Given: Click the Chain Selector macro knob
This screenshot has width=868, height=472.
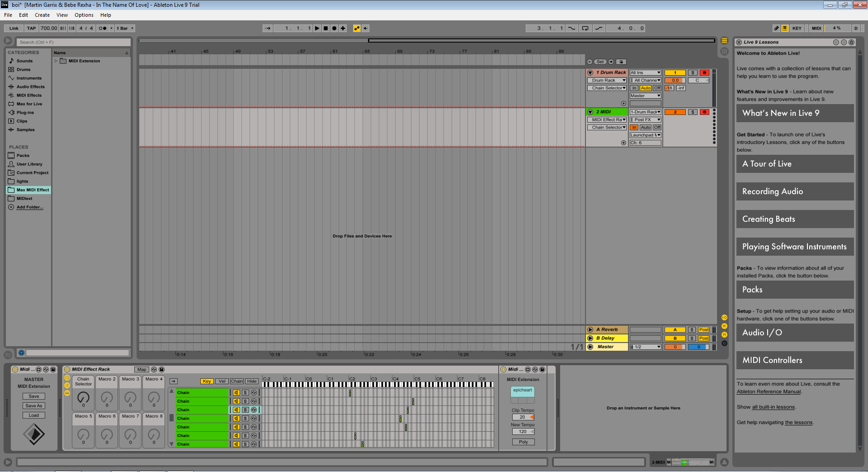Looking at the screenshot, I should tap(83, 397).
